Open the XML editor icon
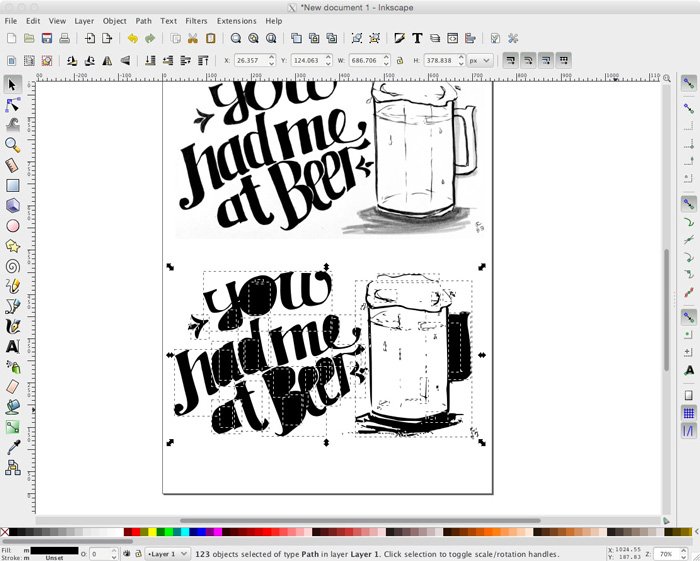700x561 pixels. pos(452,38)
